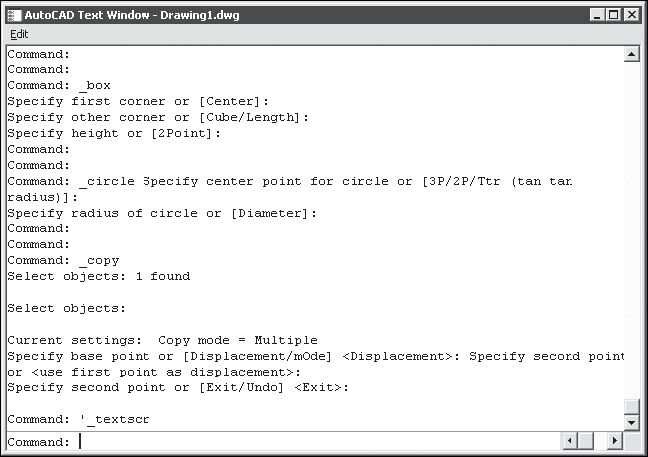Click the 'Command: _circle Specify center point' line
Image resolution: width=648 pixels, height=457 pixels.
290,181
